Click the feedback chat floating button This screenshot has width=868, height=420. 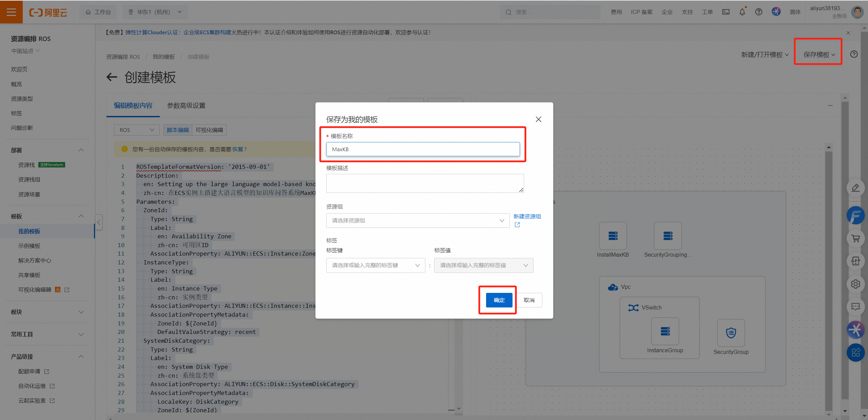[855, 307]
